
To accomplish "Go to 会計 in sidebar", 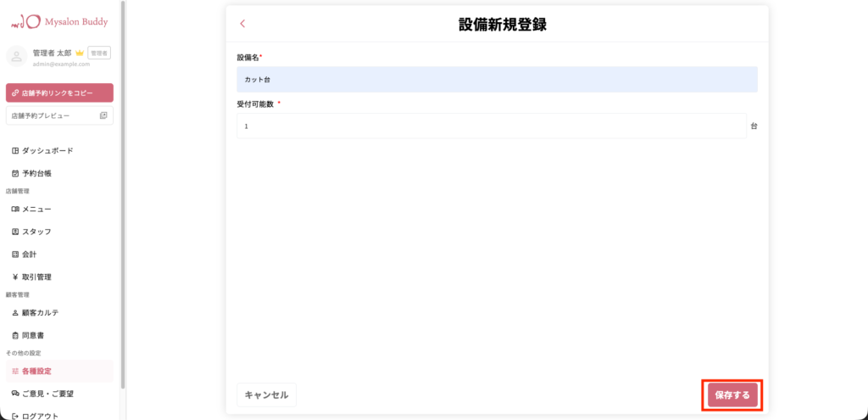I will 29,254.
